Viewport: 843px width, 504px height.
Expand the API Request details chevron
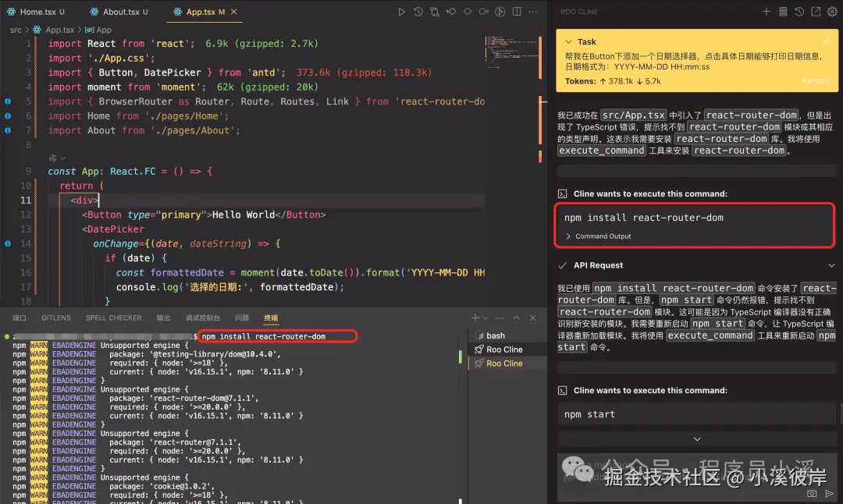coord(831,265)
